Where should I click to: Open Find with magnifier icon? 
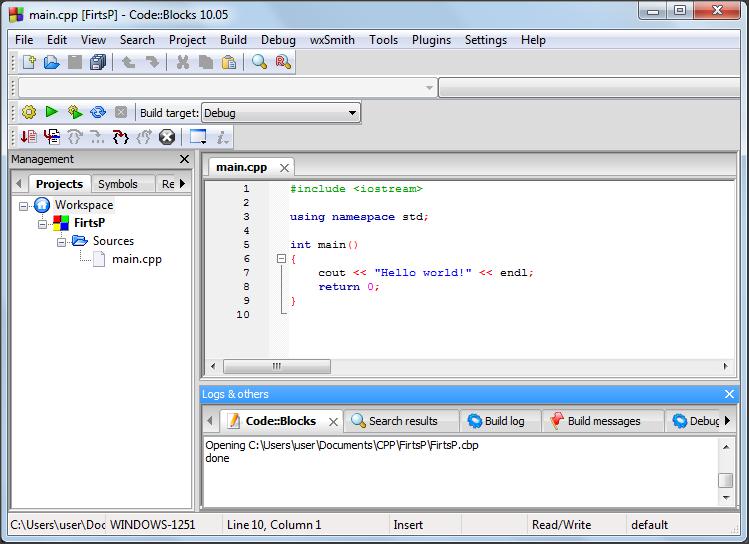[259, 62]
